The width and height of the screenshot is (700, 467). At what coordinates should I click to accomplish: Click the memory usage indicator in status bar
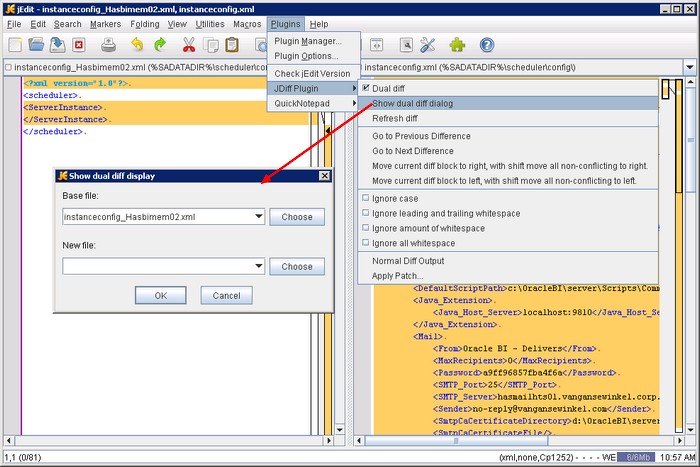pyautogui.click(x=637, y=456)
